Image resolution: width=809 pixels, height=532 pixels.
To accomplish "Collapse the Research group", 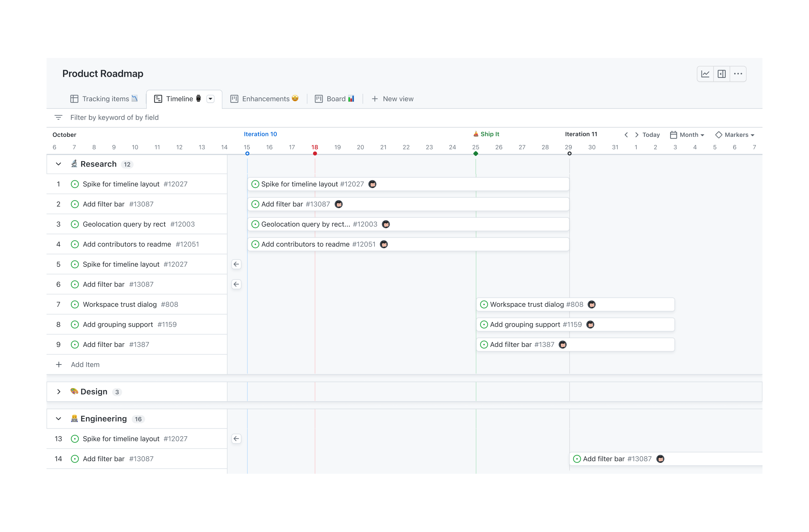I will tap(58, 164).
